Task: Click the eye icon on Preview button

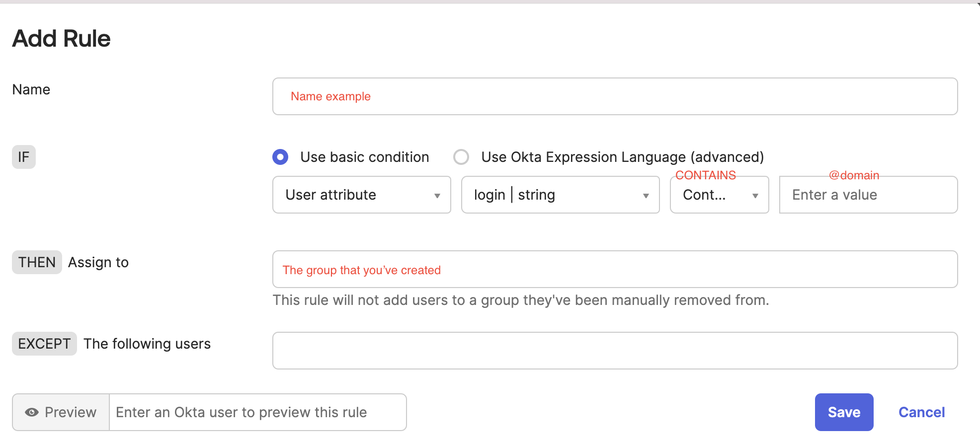Action: coord(32,412)
